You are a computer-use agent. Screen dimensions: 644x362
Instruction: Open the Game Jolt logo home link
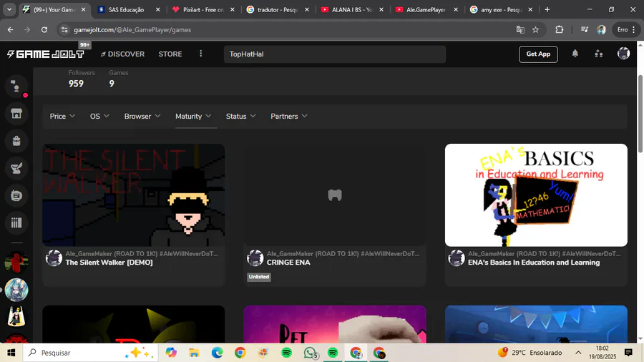46,54
